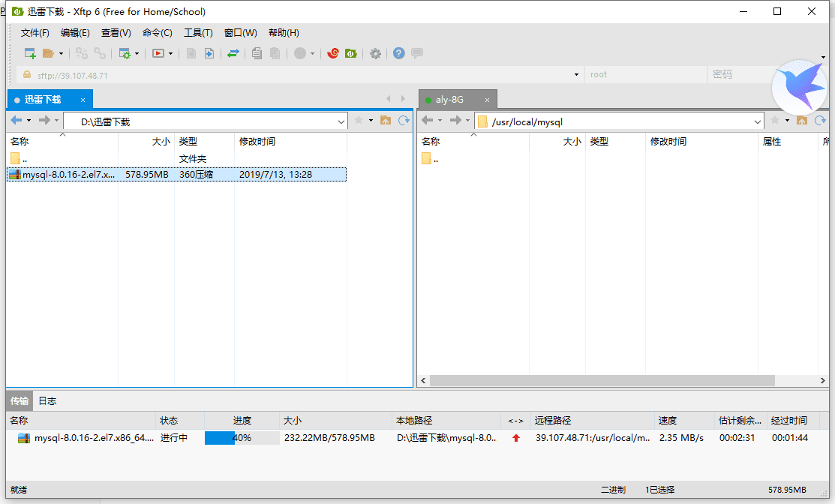The height and width of the screenshot is (504, 835).
Task: Open the 工具(T) menu
Action: 198,33
